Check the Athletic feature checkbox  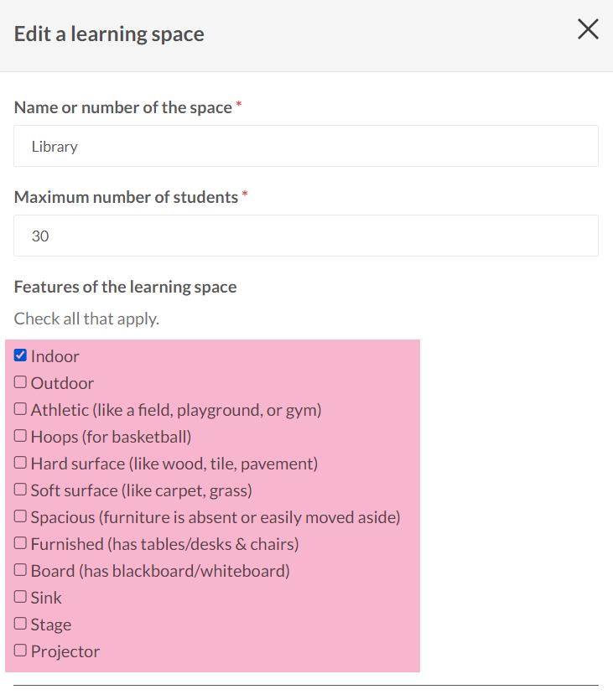(x=21, y=409)
